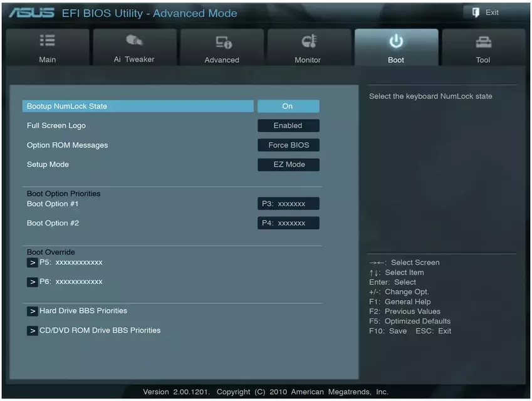Switch to the Tool tab
532x401 pixels.
(x=484, y=47)
